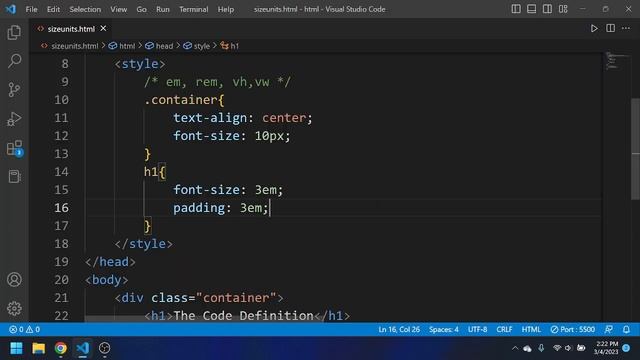Toggle Secondary Side Bar layout icon

(547, 9)
